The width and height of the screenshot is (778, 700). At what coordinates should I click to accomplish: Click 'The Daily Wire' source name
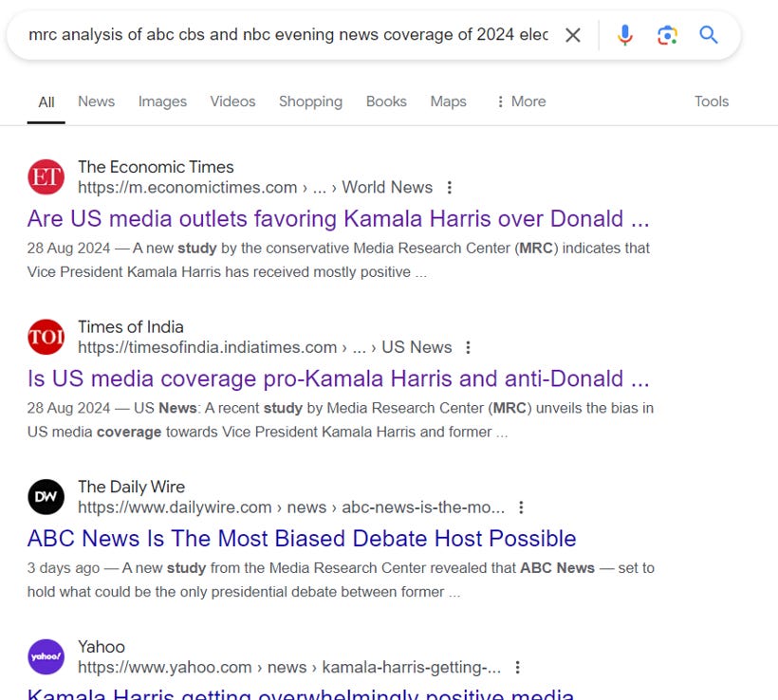[131, 487]
